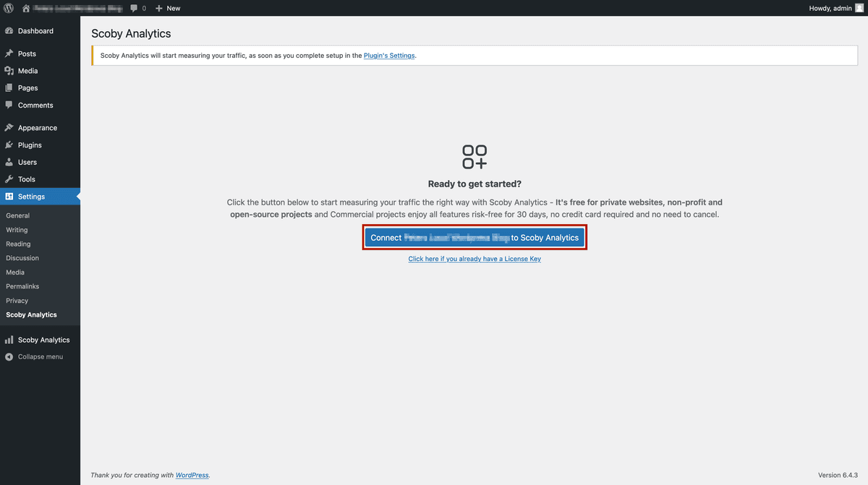Image resolution: width=868 pixels, height=485 pixels.
Task: Click the Appearance paintbrush icon
Action: [9, 127]
